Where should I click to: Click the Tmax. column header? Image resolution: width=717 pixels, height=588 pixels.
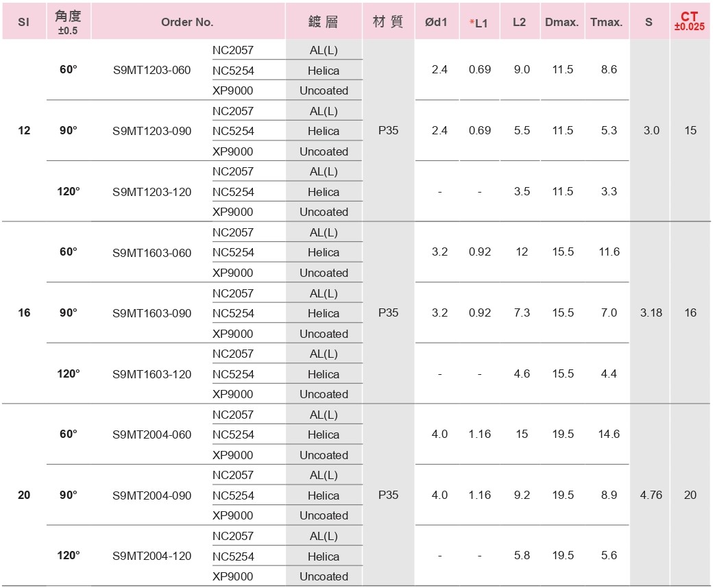pos(607,22)
